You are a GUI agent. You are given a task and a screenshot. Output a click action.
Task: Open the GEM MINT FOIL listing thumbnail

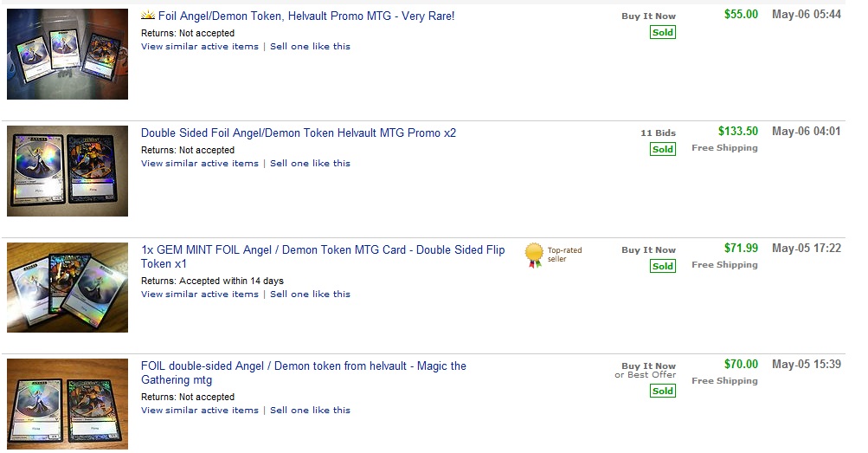[x=68, y=288]
